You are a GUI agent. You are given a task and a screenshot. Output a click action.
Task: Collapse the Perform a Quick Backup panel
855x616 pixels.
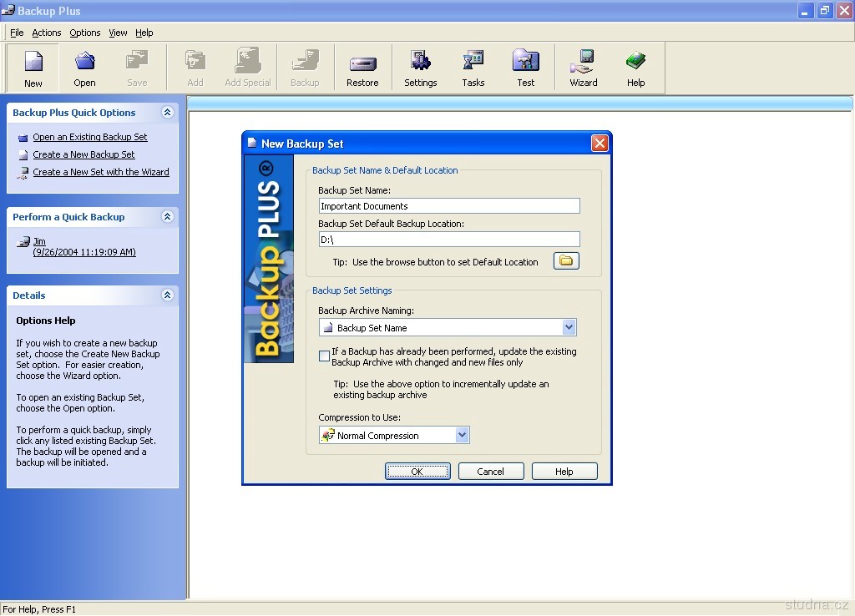167,217
